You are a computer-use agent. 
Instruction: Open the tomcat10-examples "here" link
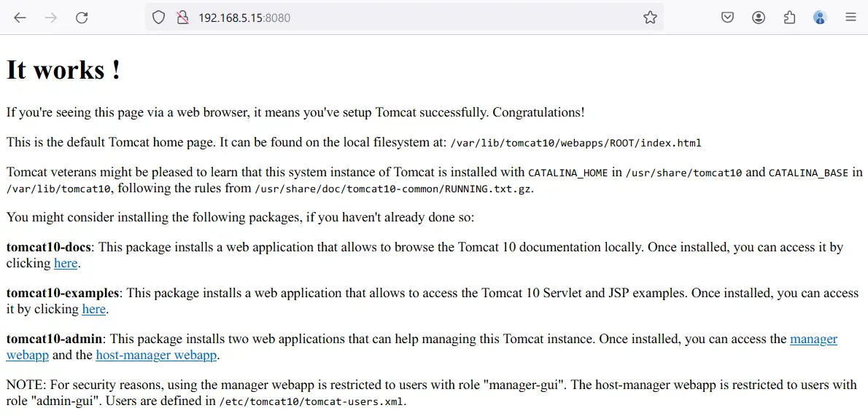[93, 309]
